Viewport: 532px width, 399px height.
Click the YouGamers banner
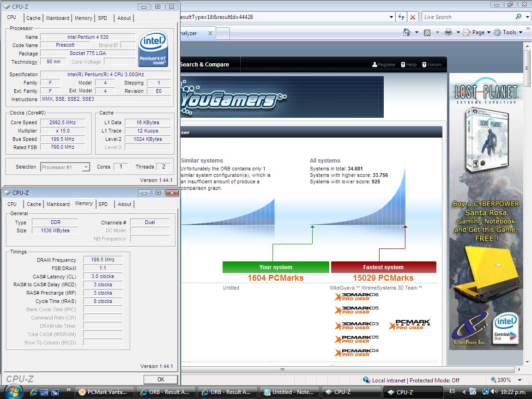(282, 97)
